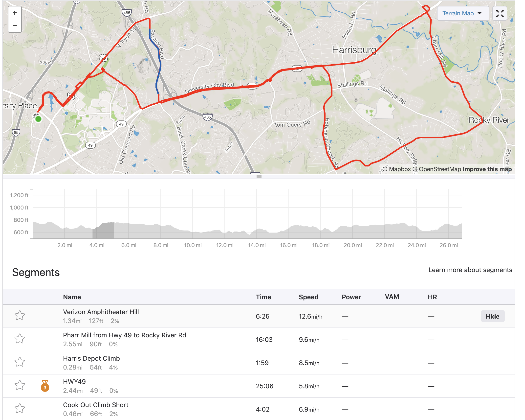Click the highlighted segment area in elevation chart
Image resolution: width=525 pixels, height=420 pixels.
point(103,231)
